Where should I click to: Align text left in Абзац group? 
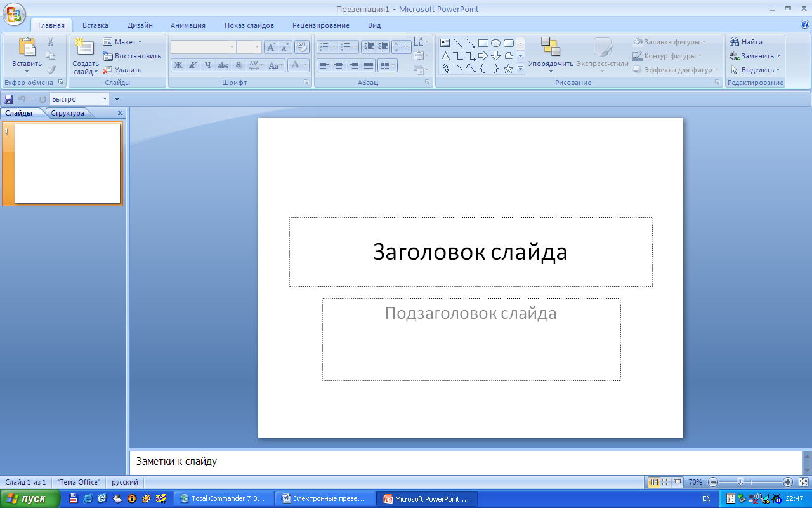324,65
